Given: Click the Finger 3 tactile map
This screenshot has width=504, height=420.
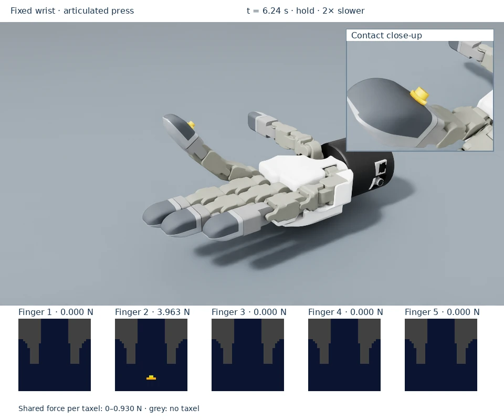Looking at the screenshot, I should point(248,355).
